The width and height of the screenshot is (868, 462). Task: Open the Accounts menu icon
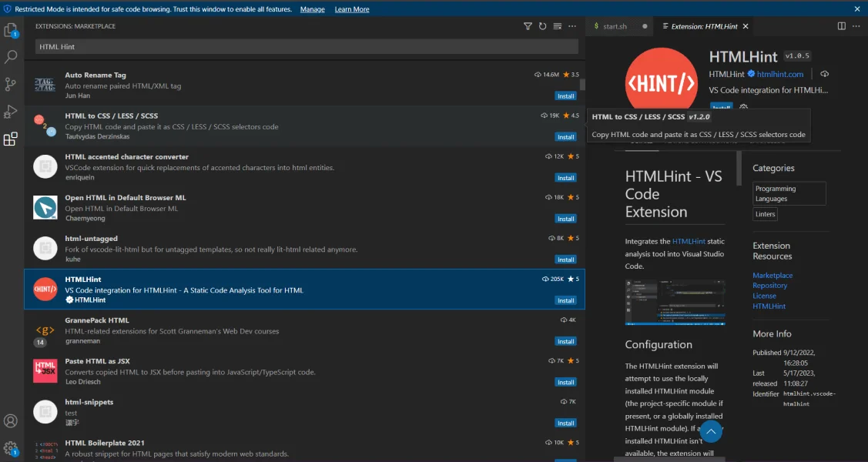pos(11,421)
